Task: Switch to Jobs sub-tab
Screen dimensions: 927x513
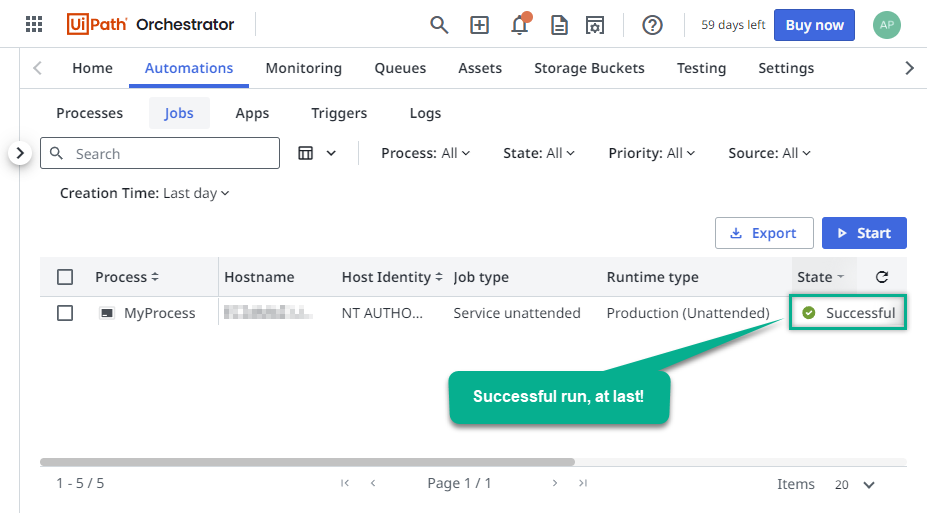Action: point(179,113)
